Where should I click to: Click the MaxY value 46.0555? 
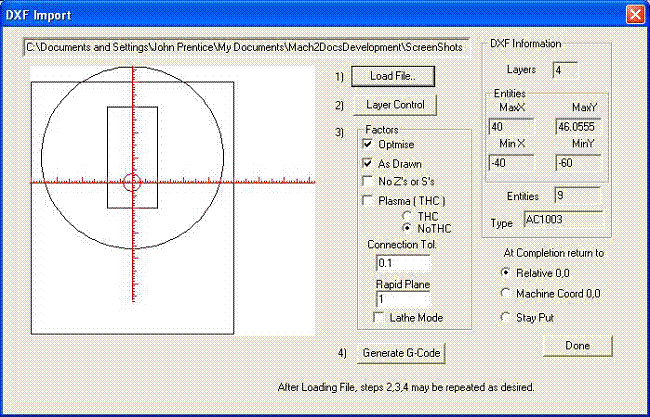point(578,127)
